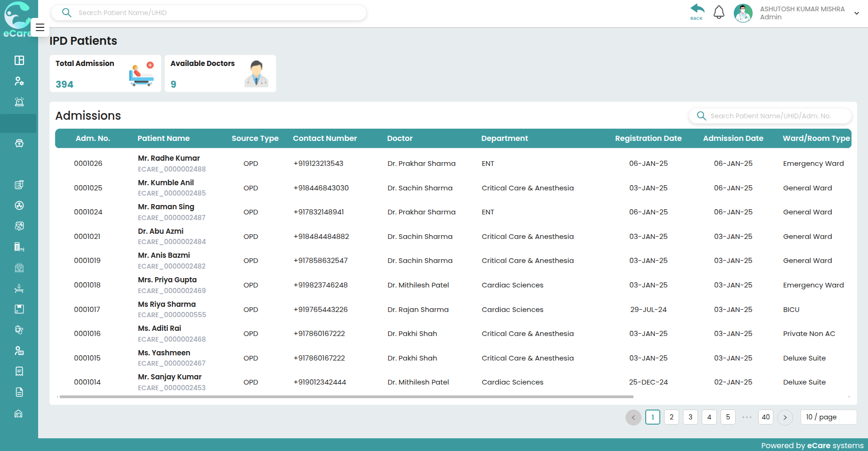This screenshot has height=451, width=868.
Task: Toggle the hamburger sidebar menu
Action: [40, 27]
